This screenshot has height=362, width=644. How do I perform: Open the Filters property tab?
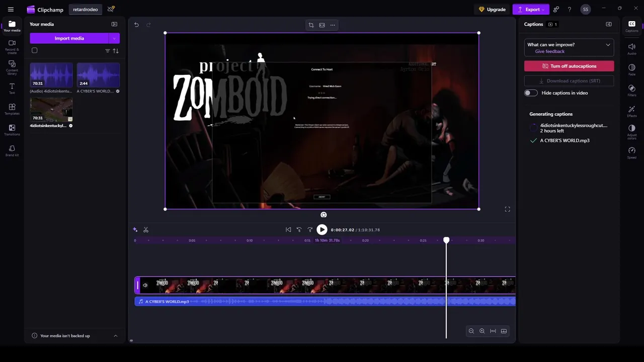click(631, 90)
